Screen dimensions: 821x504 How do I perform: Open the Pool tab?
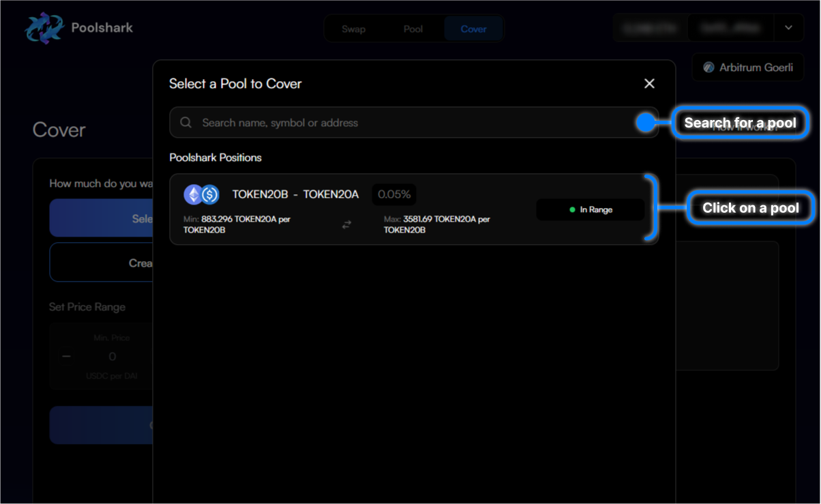coord(413,29)
